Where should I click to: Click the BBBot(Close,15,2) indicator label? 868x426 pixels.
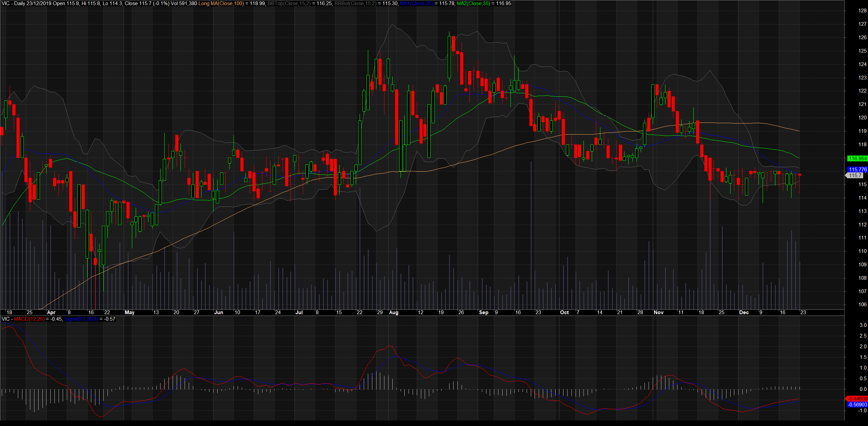[x=355, y=3]
